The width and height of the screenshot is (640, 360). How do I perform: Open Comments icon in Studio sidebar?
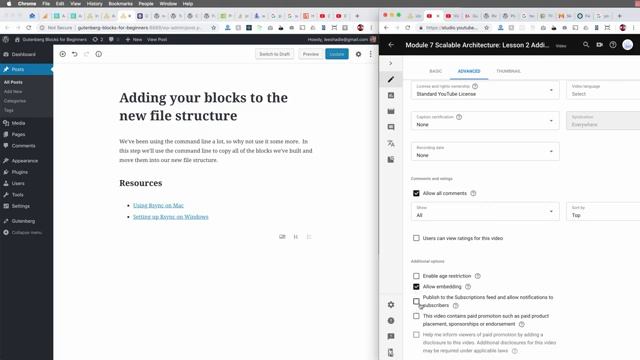[391, 127]
